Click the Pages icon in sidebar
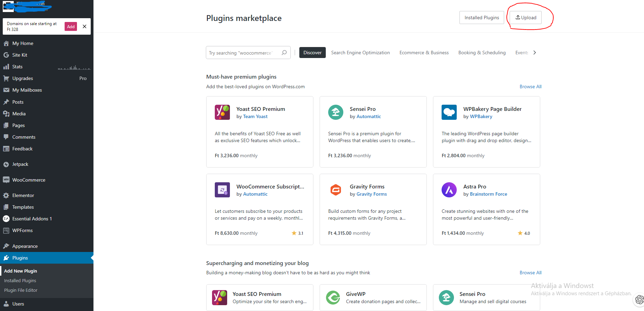This screenshot has height=311, width=644. [6, 125]
